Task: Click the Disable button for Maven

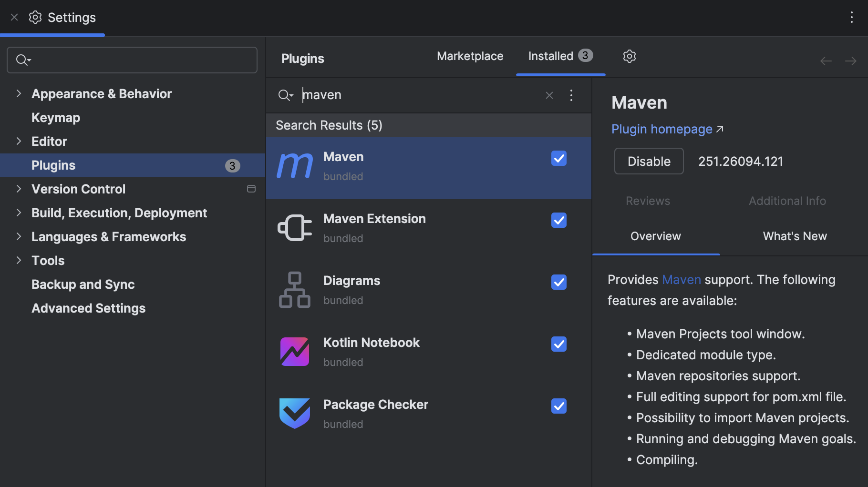Action: (649, 161)
